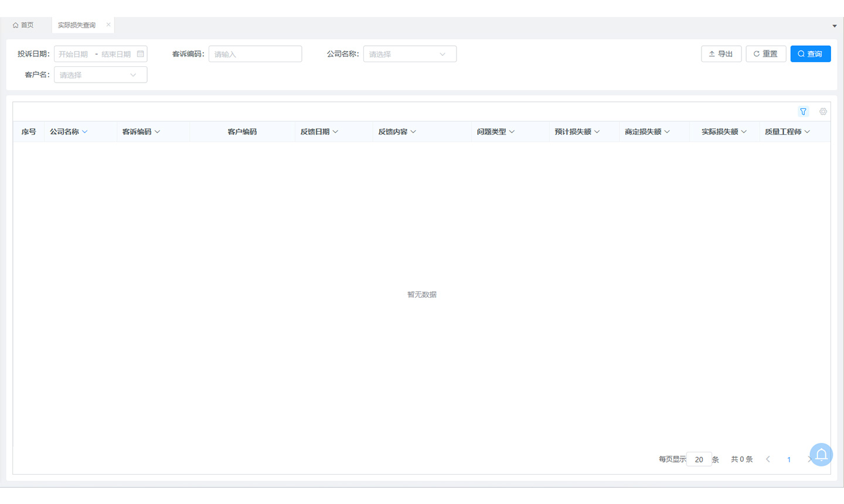The image size is (844, 504).
Task: Click the page size box showing 20
Action: 699,459
